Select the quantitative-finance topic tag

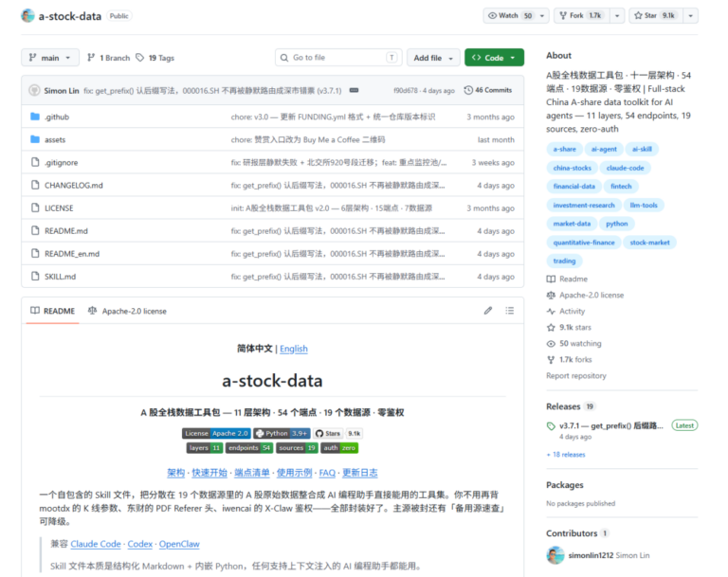584,243
